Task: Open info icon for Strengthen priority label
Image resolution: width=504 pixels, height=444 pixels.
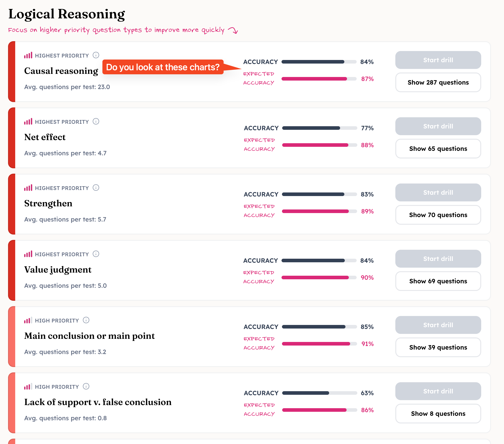Action: 96,188
